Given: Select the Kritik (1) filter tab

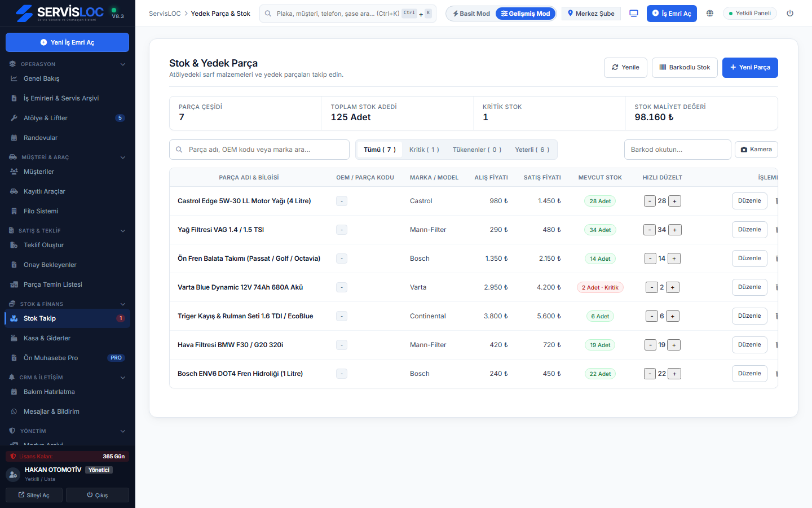Looking at the screenshot, I should coord(424,150).
